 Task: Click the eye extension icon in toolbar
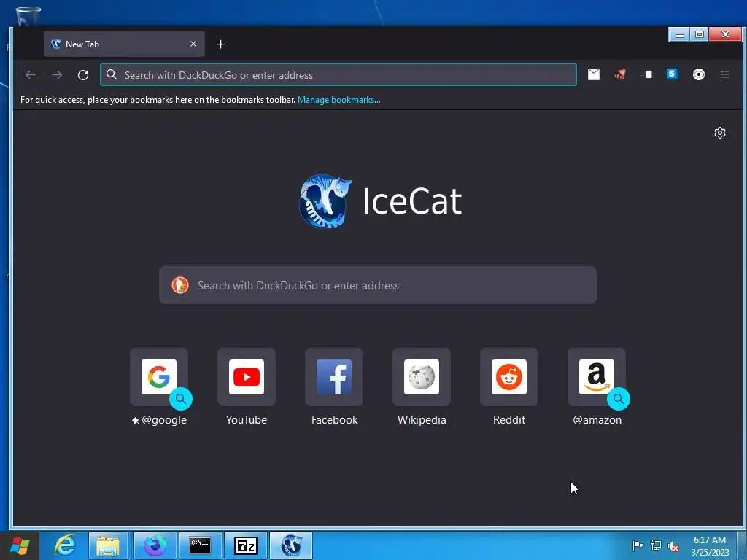click(698, 74)
